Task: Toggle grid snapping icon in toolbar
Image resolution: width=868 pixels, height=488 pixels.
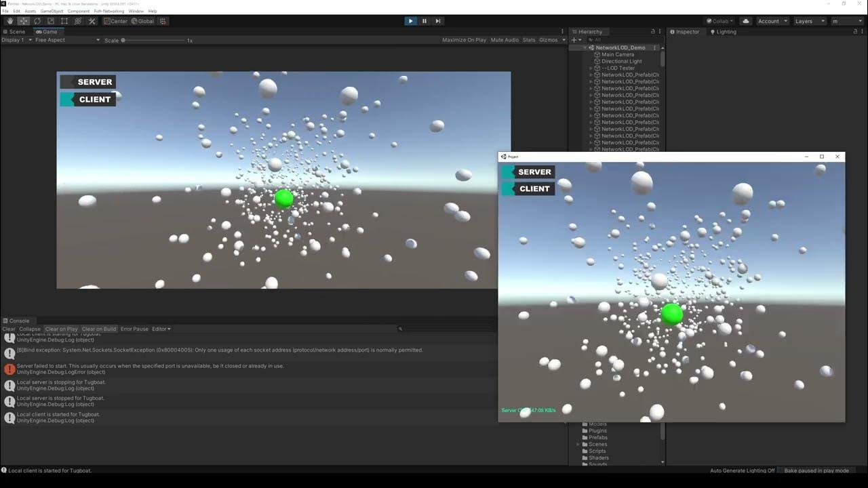Action: pyautogui.click(x=163, y=21)
